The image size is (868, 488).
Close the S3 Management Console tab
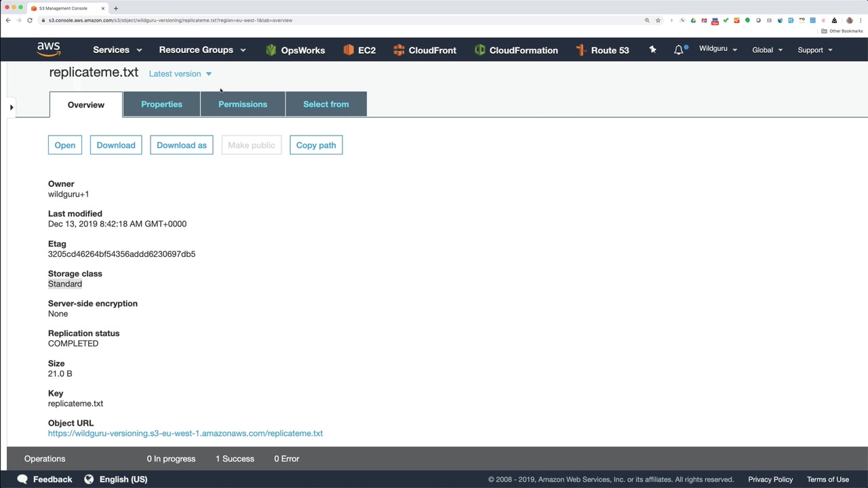[103, 8]
